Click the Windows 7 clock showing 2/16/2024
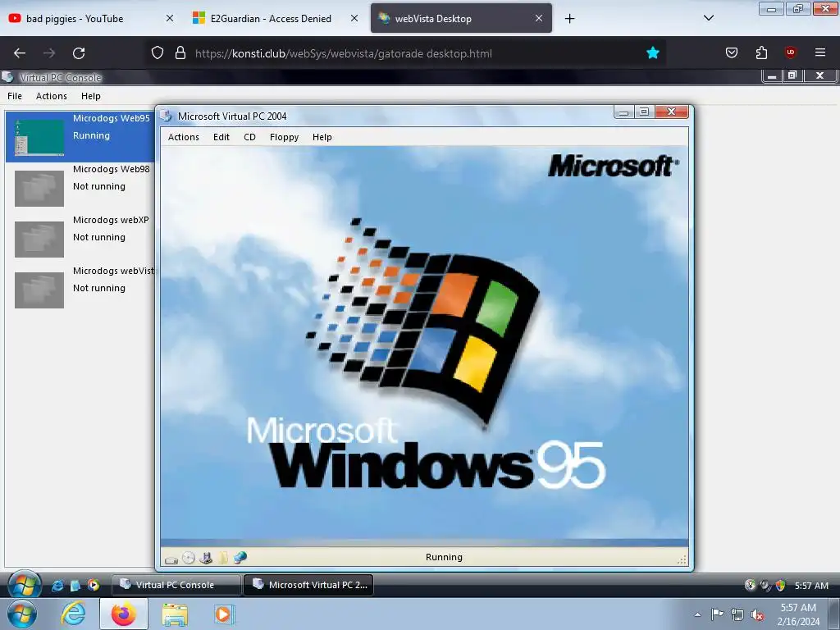Viewport: 840px width, 630px height. coord(798,614)
